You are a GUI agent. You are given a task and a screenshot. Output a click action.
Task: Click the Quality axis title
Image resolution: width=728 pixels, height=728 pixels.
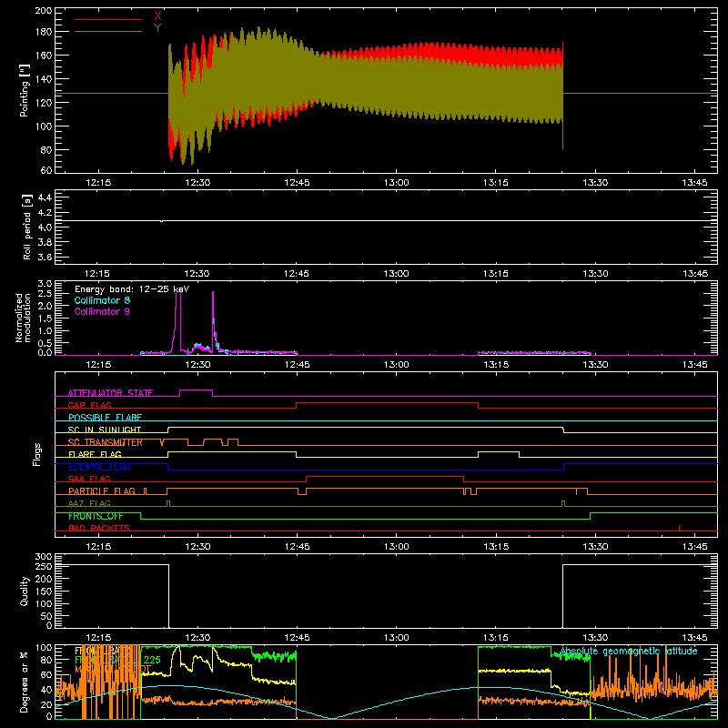point(25,591)
